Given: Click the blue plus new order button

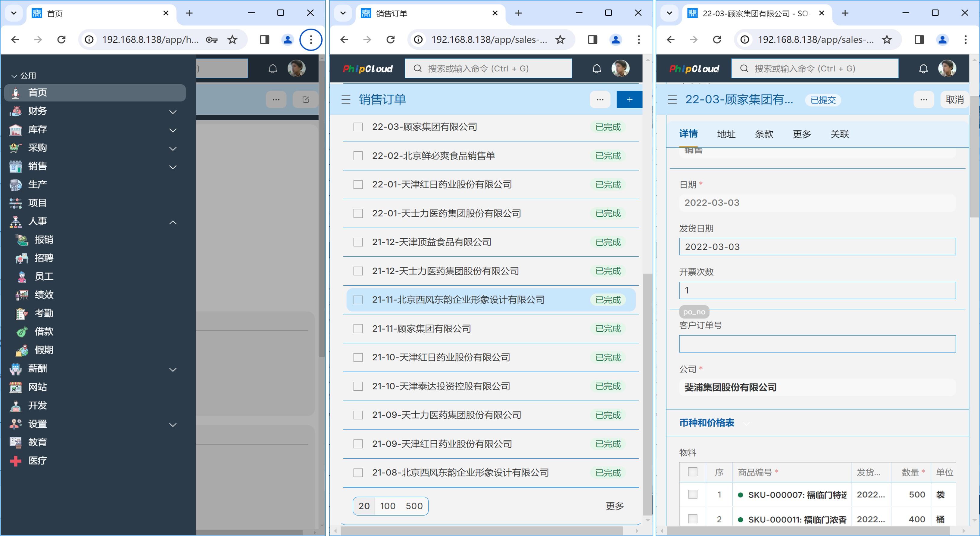Looking at the screenshot, I should click(629, 100).
